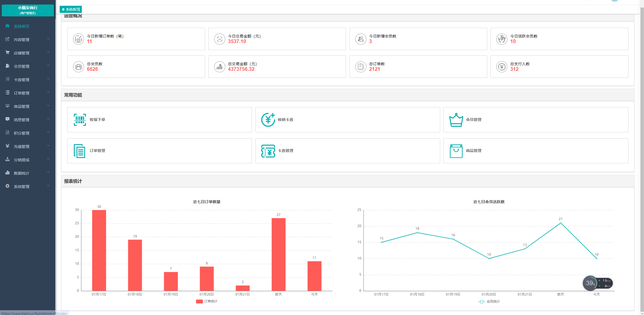Click the 消息管理 chat bubble icon
Image resolution: width=644 pixels, height=315 pixels.
(x=8, y=119)
